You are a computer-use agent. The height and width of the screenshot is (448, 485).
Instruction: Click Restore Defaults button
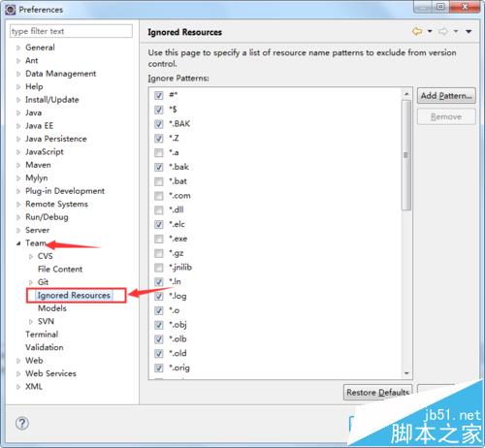click(377, 393)
